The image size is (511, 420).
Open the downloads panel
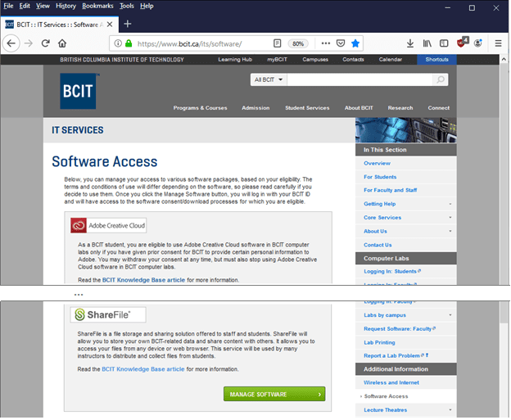click(x=410, y=43)
